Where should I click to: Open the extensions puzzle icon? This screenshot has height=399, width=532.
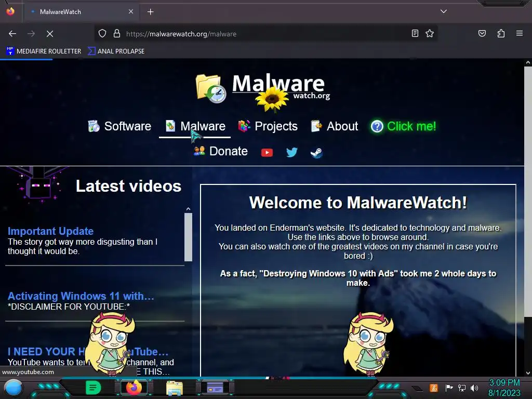coord(501,34)
